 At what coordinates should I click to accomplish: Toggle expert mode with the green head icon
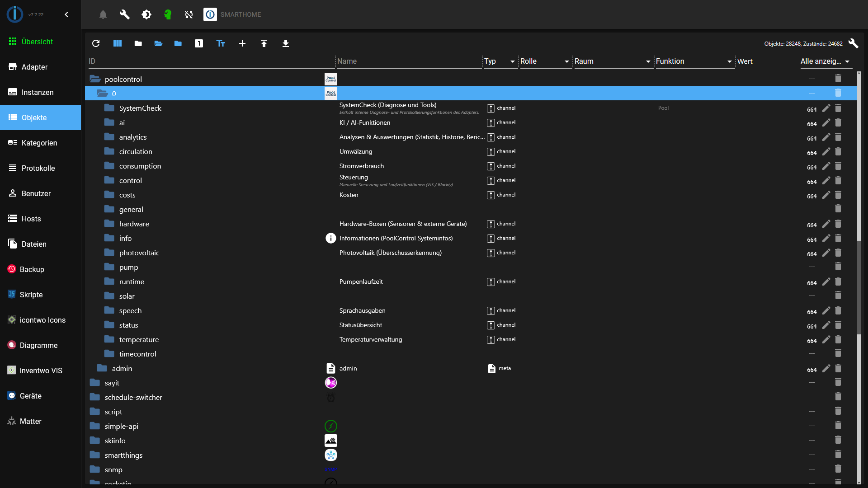tap(168, 14)
